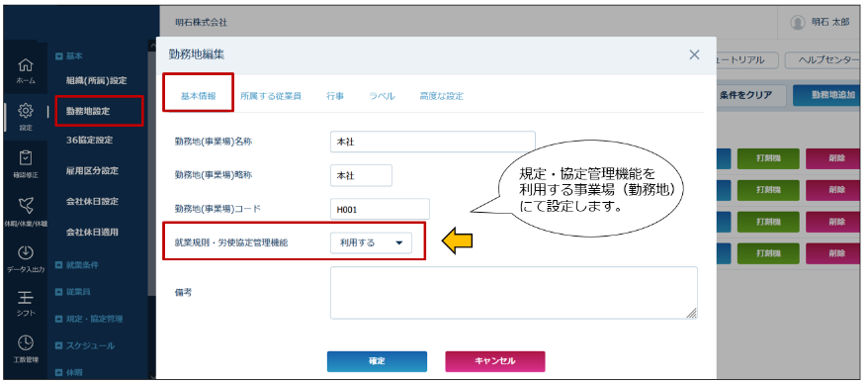Switch to the 行事 tab

tap(335, 96)
